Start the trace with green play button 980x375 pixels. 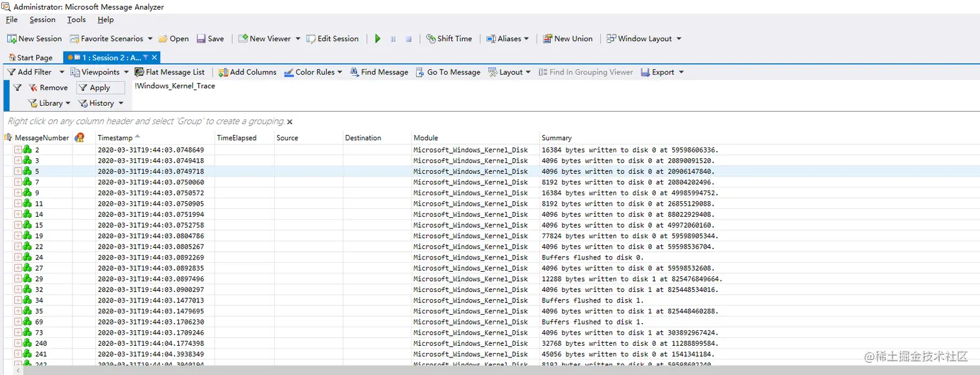point(378,39)
